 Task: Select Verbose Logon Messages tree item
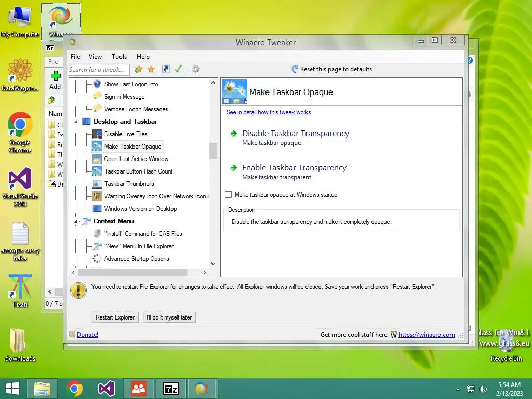[136, 109]
